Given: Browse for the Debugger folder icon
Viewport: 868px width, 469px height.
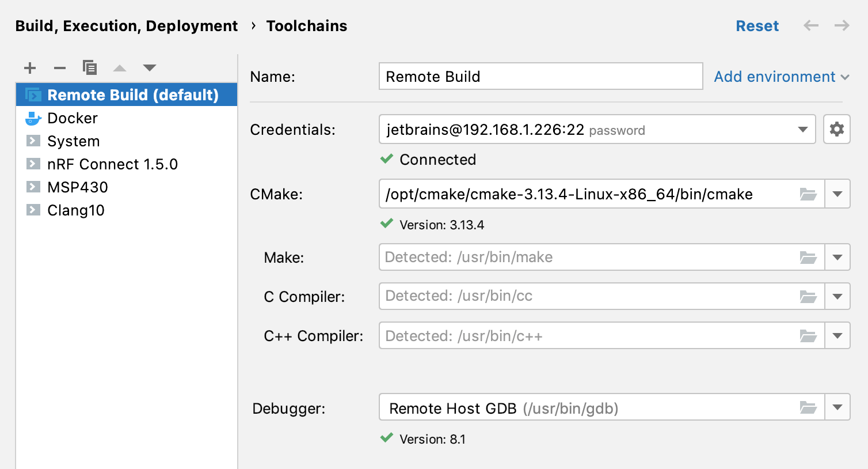Looking at the screenshot, I should pos(808,407).
